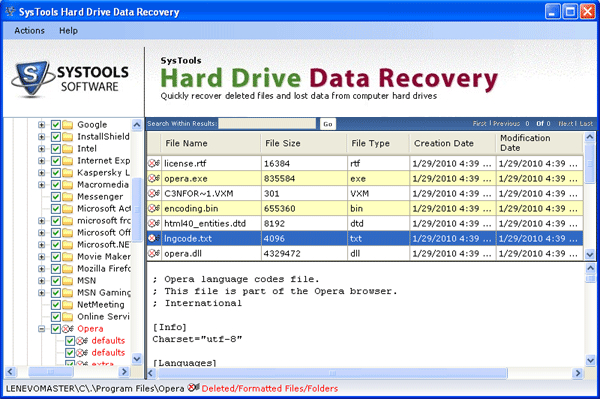Jump to First search result
The width and height of the screenshot is (600, 399).
coord(479,124)
